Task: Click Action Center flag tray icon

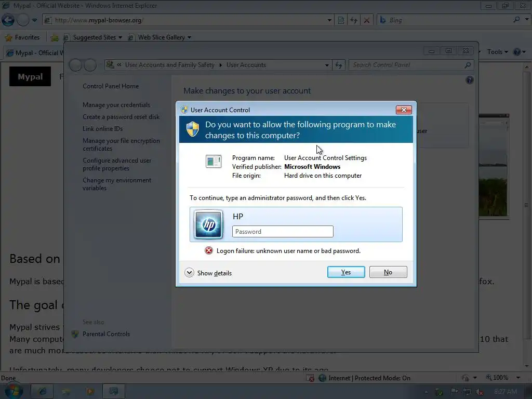Action: [454, 392]
